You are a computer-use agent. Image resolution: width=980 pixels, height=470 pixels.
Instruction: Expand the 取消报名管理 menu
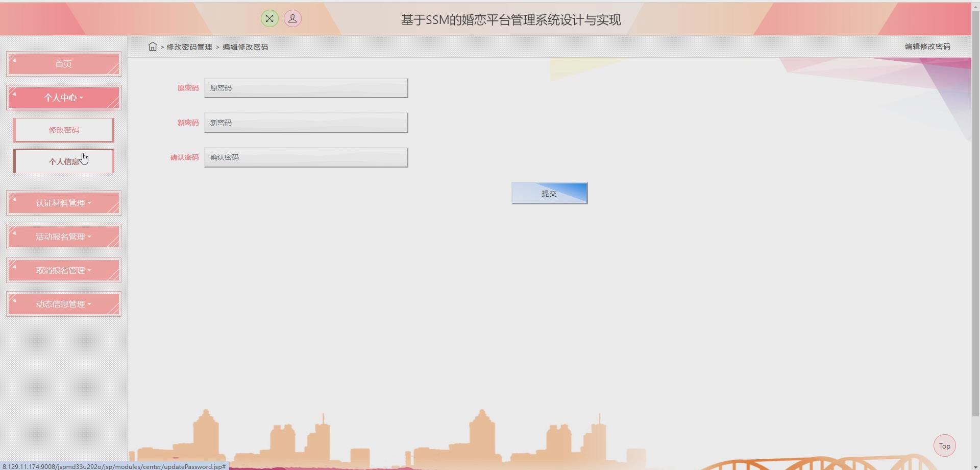[63, 270]
